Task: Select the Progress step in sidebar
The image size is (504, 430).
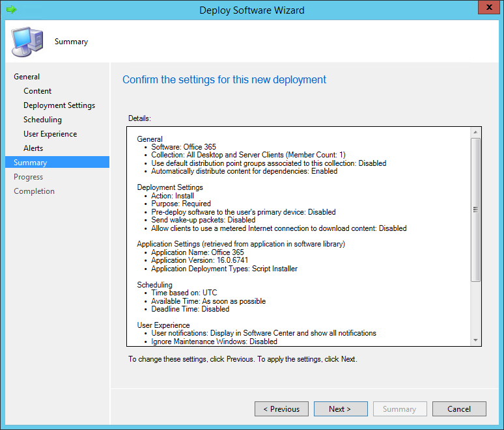Action: coord(28,177)
